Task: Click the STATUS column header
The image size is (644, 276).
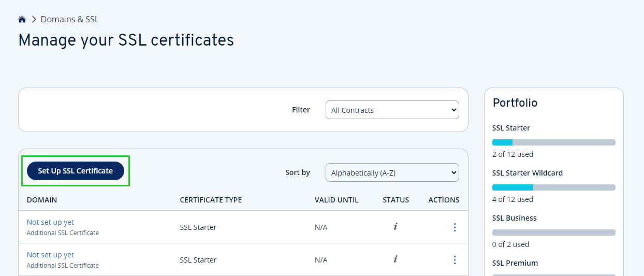Action: [x=396, y=200]
